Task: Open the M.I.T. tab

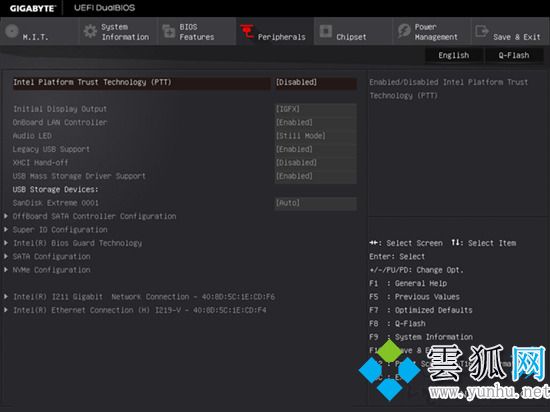Action: [x=39, y=32]
